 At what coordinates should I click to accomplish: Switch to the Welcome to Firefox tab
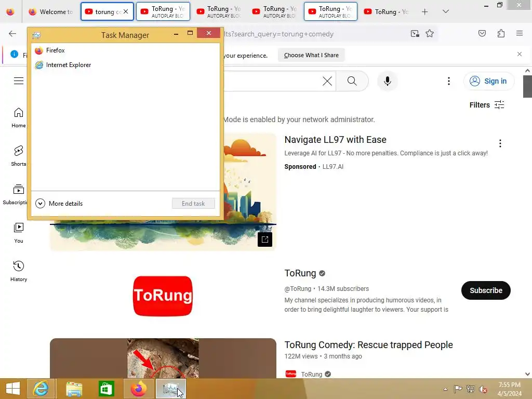coord(51,12)
